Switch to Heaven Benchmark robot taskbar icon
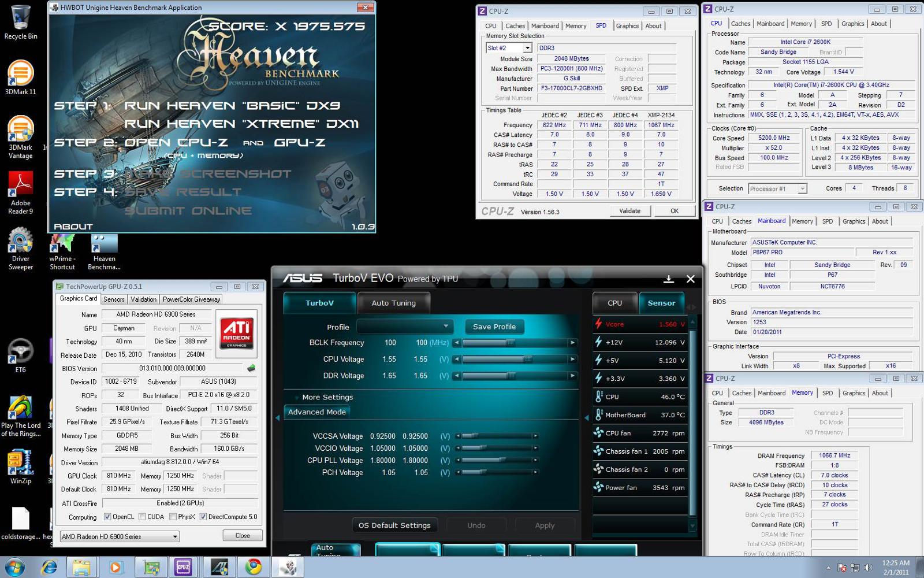 click(288, 568)
